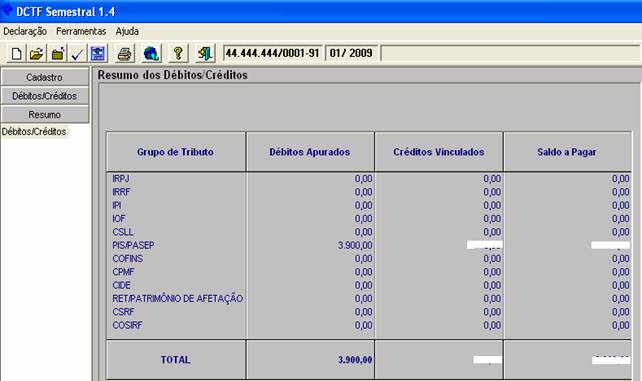This screenshot has height=381, width=642.
Task: Click the Cadastro sidebar button
Action: pyautogui.click(x=45, y=77)
